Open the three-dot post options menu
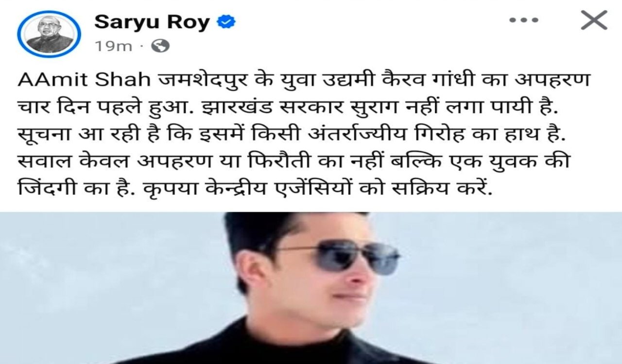Viewport: 622px width, 364px height. pos(524,21)
